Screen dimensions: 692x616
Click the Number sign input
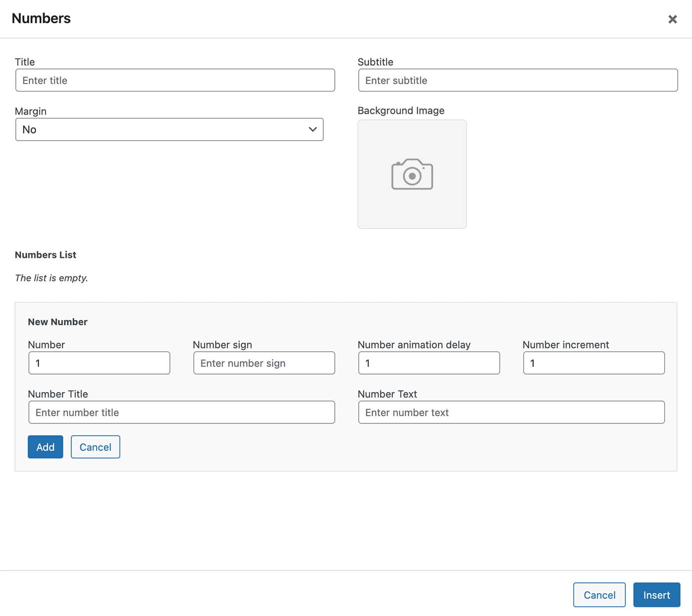click(264, 363)
